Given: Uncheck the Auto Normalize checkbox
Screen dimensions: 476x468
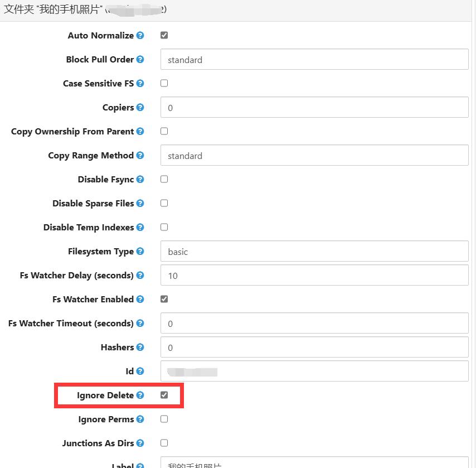Looking at the screenshot, I should click(164, 35).
